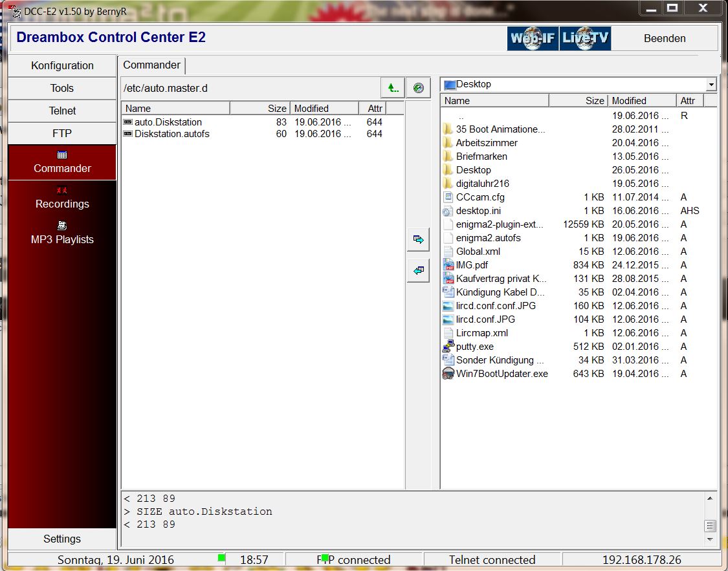The height and width of the screenshot is (571, 728).
Task: Open the Telnet menu item
Action: point(62,111)
